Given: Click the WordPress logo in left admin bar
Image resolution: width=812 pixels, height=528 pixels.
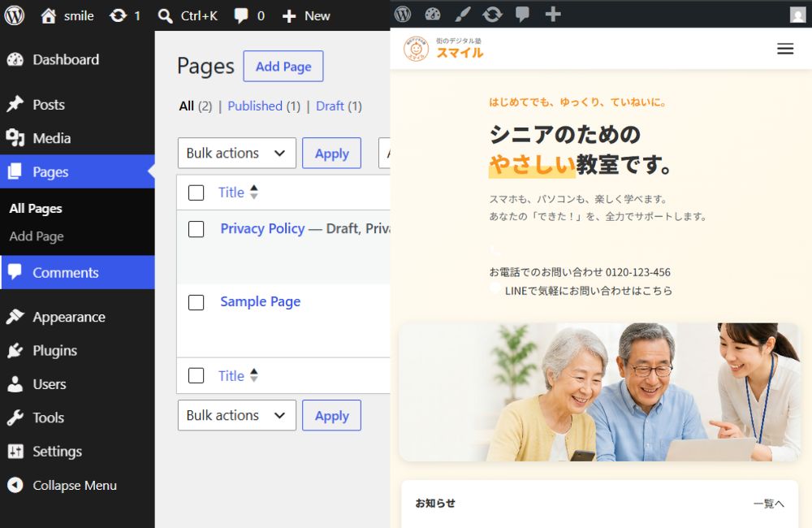Looking at the screenshot, I should (15, 15).
